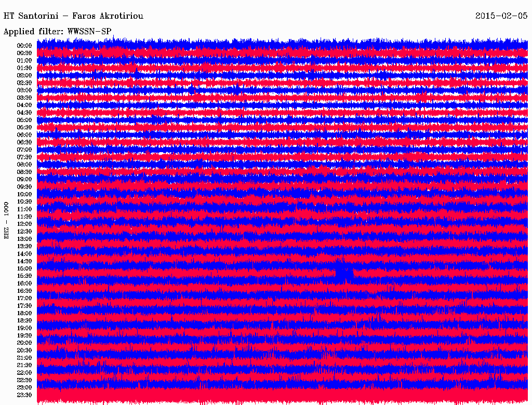Select the 06:00 time label
The width and height of the screenshot is (532, 405).
(x=24, y=135)
